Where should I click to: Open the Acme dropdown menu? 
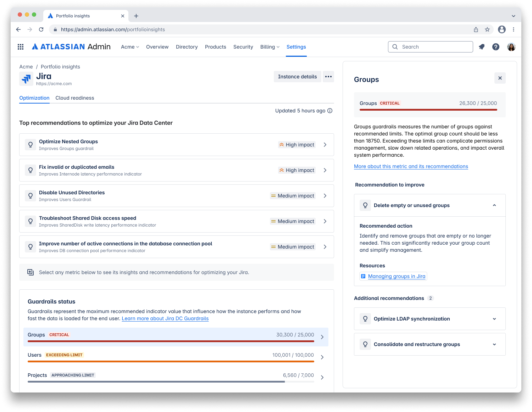coord(130,46)
